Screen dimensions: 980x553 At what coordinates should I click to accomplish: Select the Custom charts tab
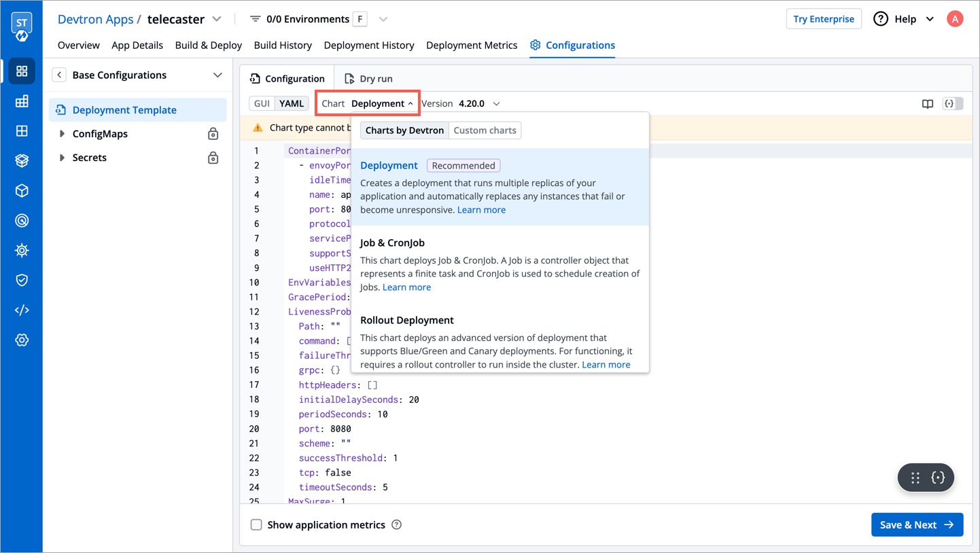pyautogui.click(x=485, y=130)
